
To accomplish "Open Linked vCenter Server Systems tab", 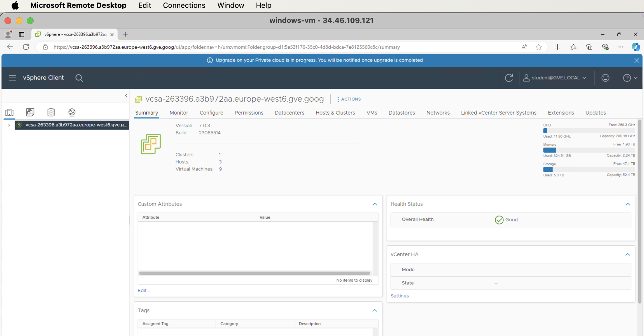I will coord(498,113).
